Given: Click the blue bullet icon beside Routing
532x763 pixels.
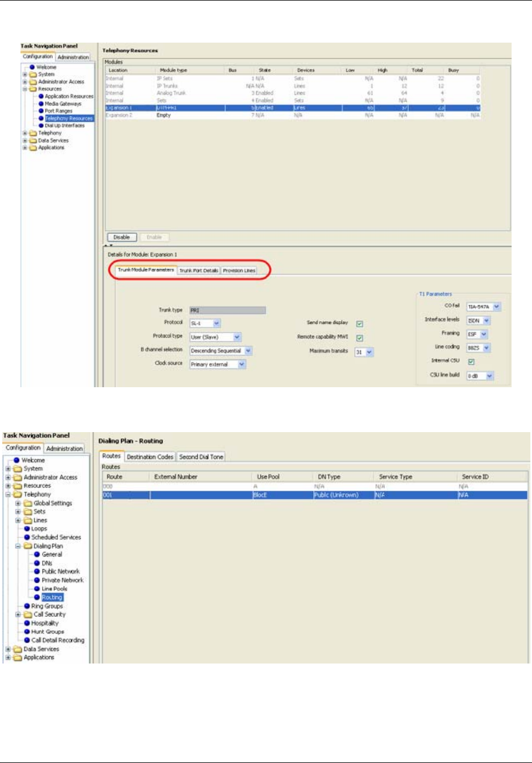Looking at the screenshot, I should point(37,598).
